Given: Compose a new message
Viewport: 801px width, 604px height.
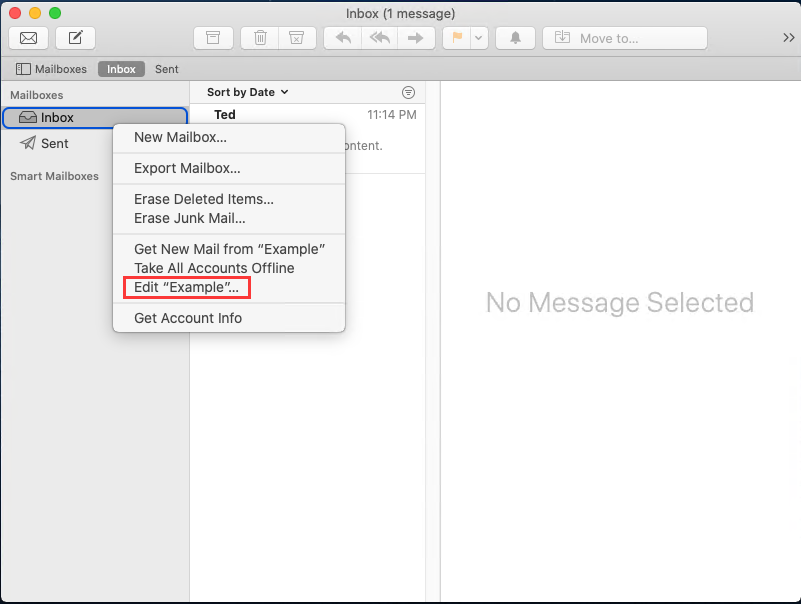Looking at the screenshot, I should (x=75, y=38).
